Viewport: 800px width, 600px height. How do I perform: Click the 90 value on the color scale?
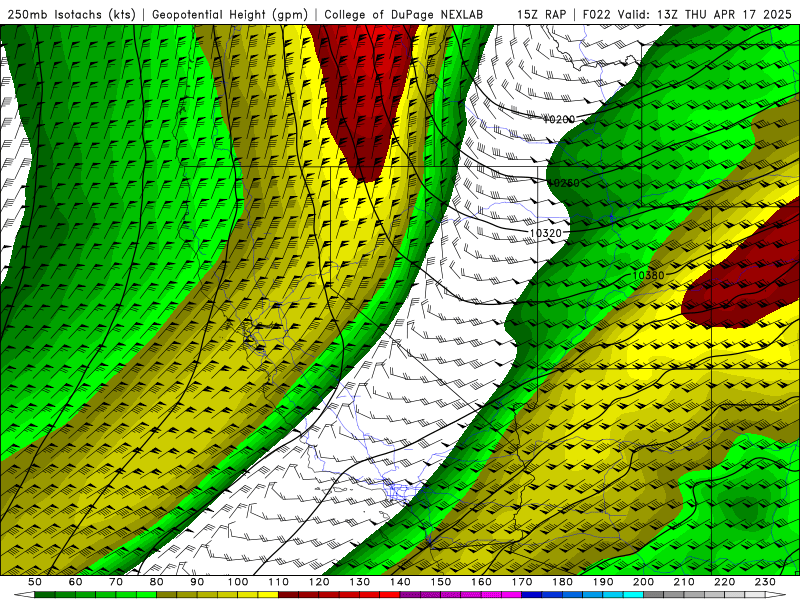click(x=197, y=582)
